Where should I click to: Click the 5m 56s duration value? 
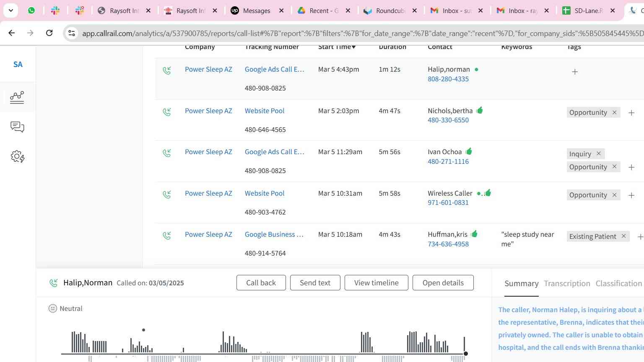pyautogui.click(x=390, y=152)
